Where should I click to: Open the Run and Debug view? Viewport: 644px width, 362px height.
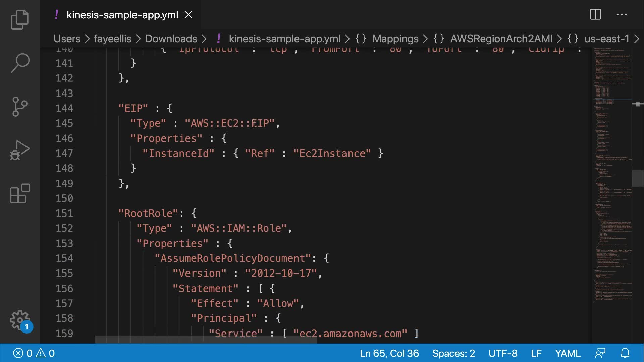point(20,150)
